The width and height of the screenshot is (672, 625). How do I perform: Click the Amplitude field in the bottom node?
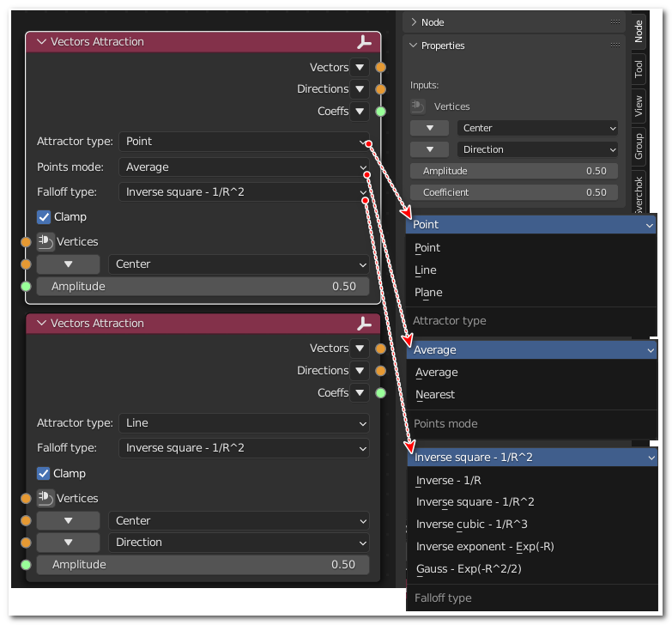203,565
